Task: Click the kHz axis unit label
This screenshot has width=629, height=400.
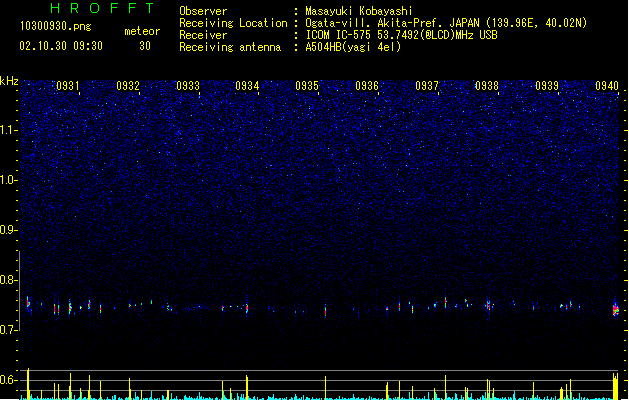Action: (9, 81)
